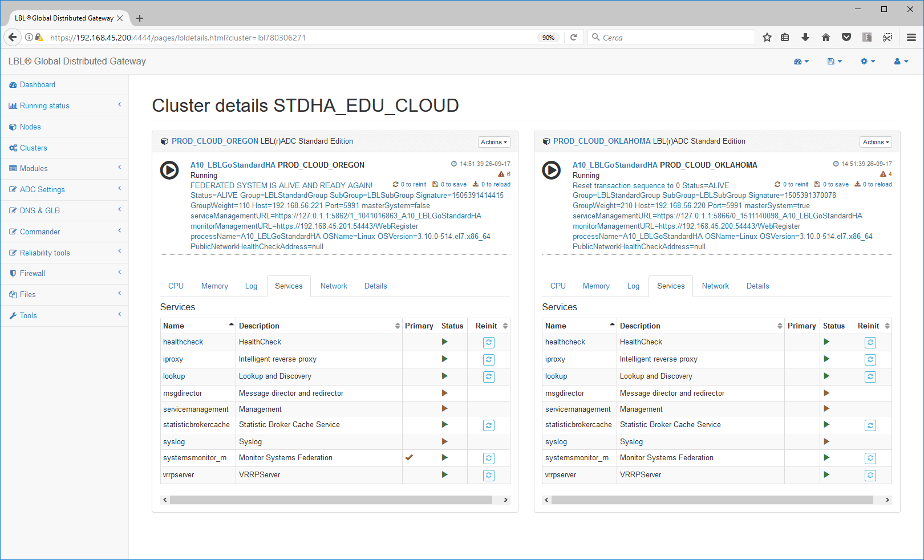Reinit the healthcheck service on PROD_CLOUD_OREGON
The image size is (924, 560).
(489, 343)
